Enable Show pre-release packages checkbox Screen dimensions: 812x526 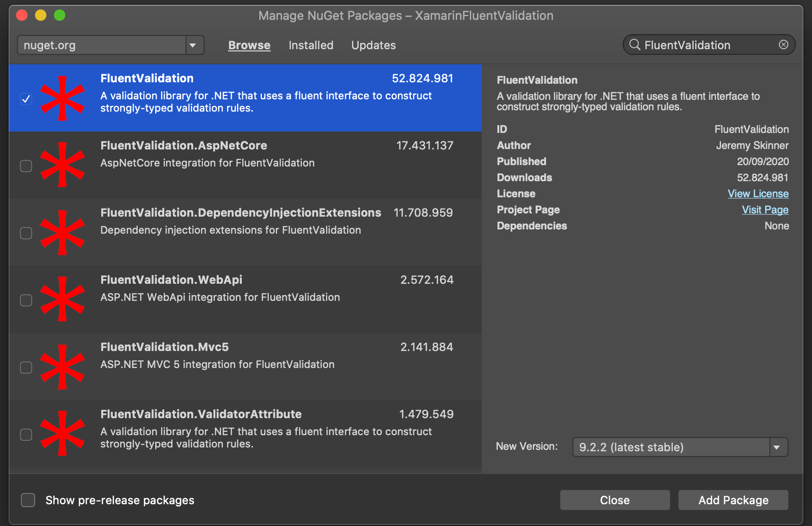28,500
